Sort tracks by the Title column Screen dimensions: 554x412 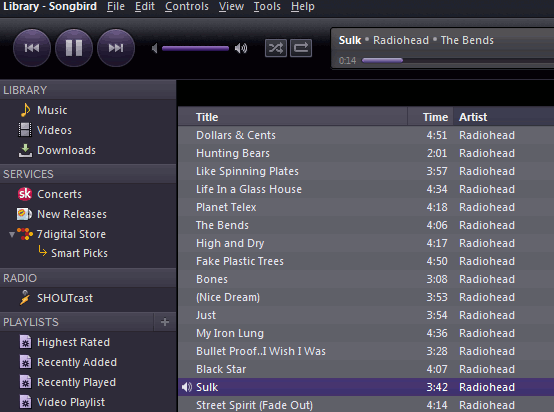click(x=293, y=117)
